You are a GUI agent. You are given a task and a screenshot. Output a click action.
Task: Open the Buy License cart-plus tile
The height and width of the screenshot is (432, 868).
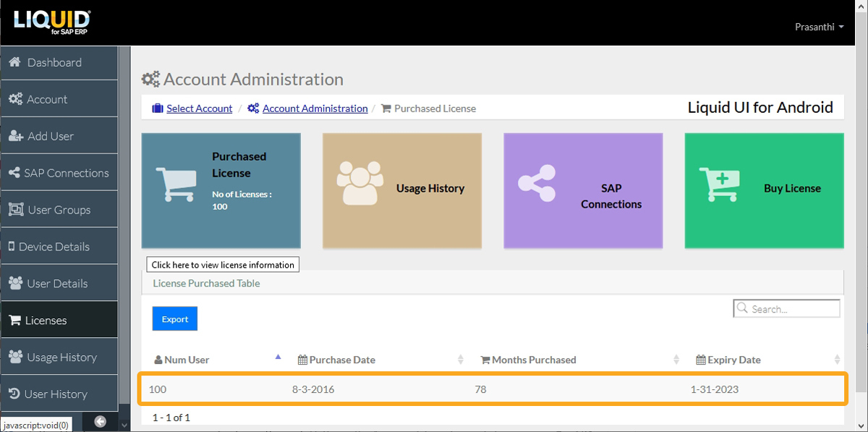[x=764, y=188]
